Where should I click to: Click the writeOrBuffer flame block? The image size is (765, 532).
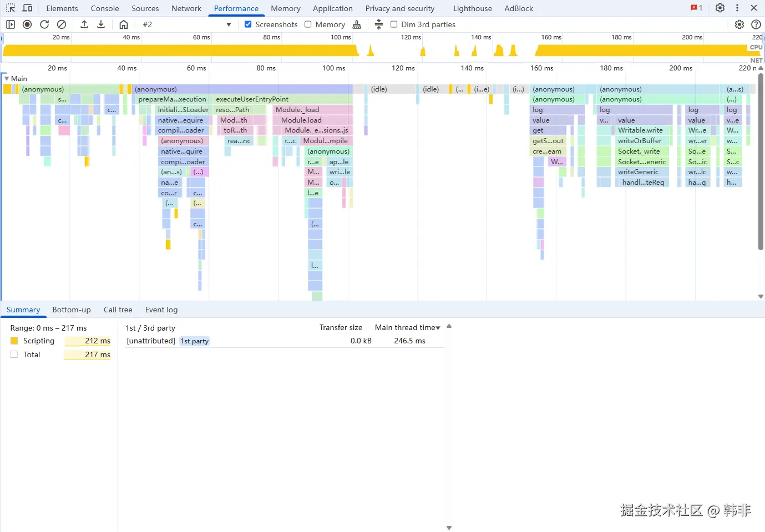(x=642, y=141)
